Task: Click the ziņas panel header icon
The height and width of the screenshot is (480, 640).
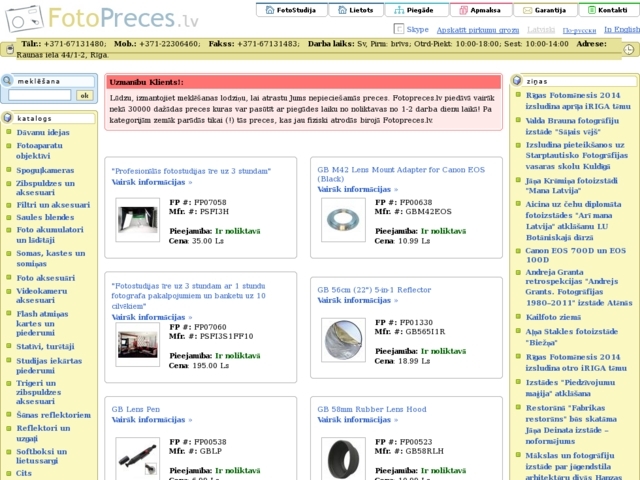Action: 517,79
